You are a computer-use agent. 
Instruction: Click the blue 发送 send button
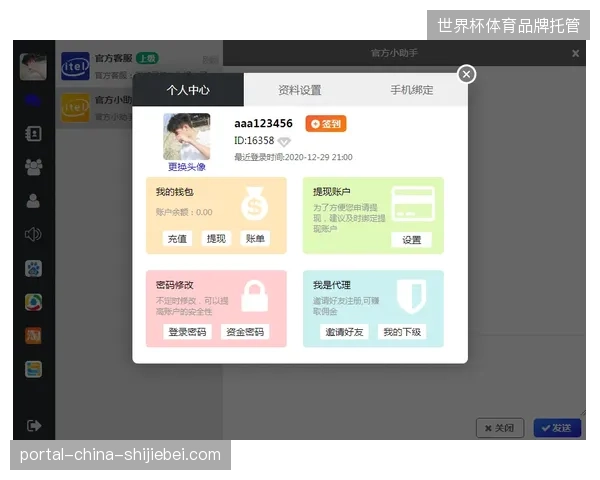tap(557, 428)
